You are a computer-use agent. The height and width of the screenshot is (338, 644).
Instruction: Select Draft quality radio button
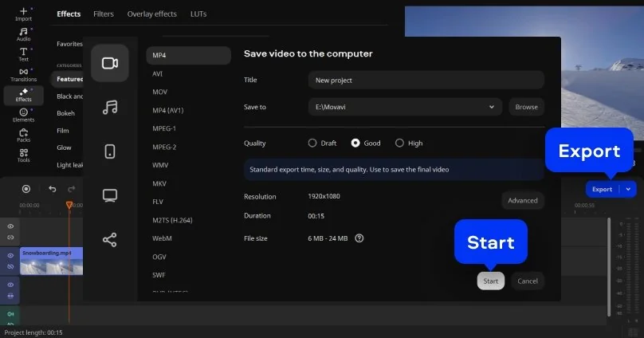coord(312,143)
